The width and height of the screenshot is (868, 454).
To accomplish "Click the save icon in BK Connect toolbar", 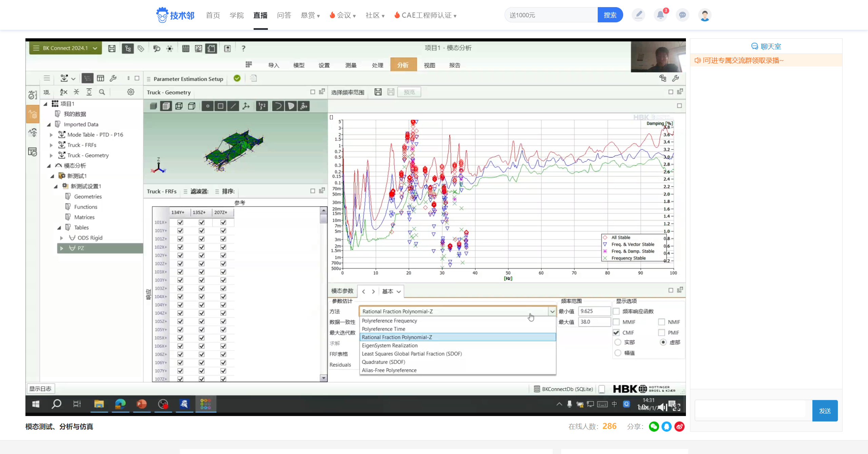I will (112, 48).
